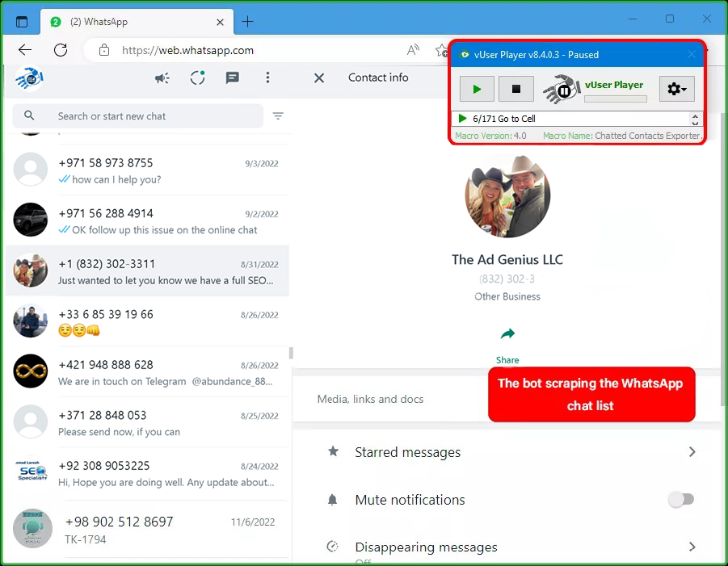Click the web.whatsapp.com address bar
Screen dimensions: 728x566
click(187, 50)
